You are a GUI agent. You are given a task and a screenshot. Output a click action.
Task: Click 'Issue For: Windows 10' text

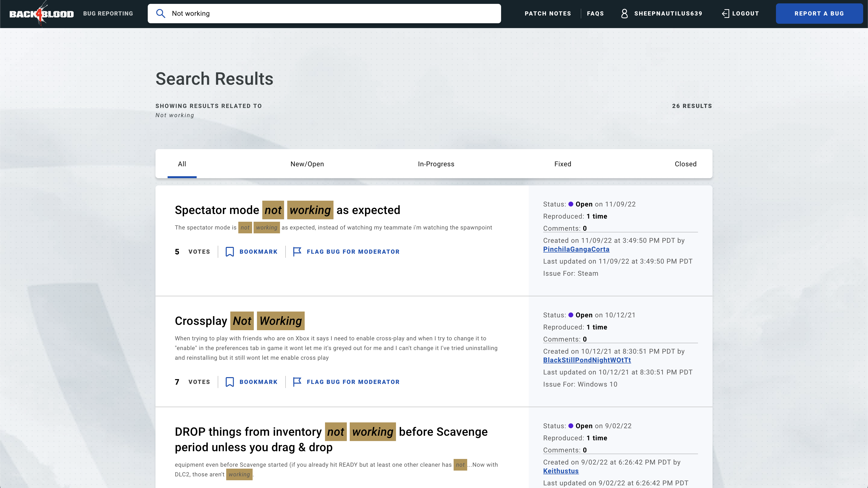580,384
